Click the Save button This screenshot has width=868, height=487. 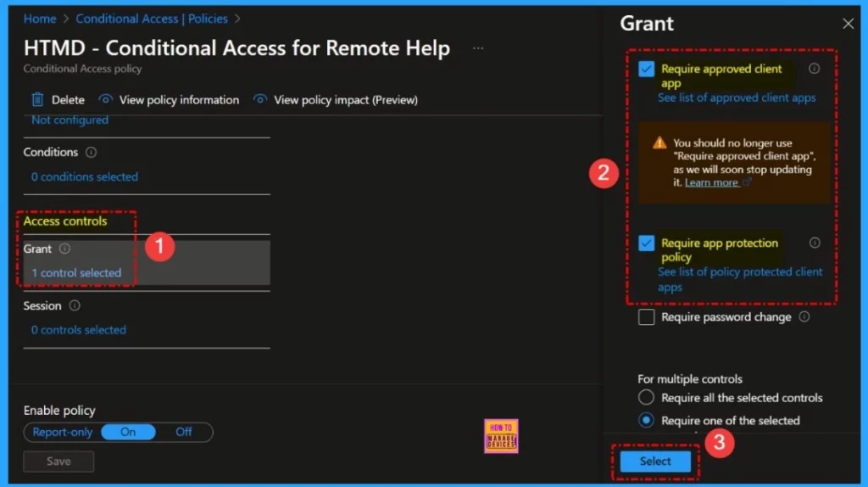[x=58, y=461]
